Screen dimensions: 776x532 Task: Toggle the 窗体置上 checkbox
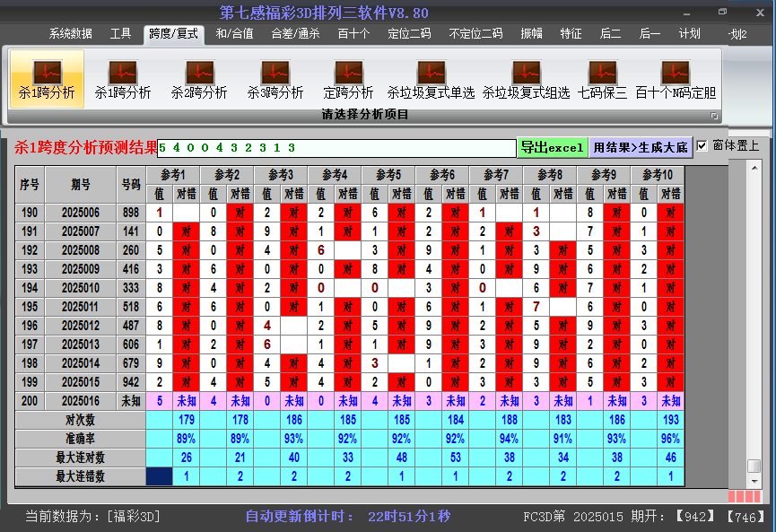tap(702, 146)
